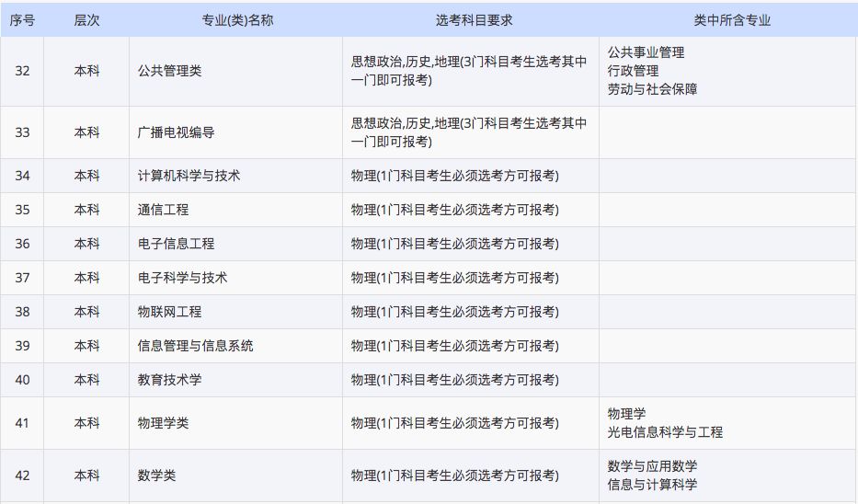Click 数学与应用数学 in included majors
Screen dimensions: 858x504
tap(652, 466)
